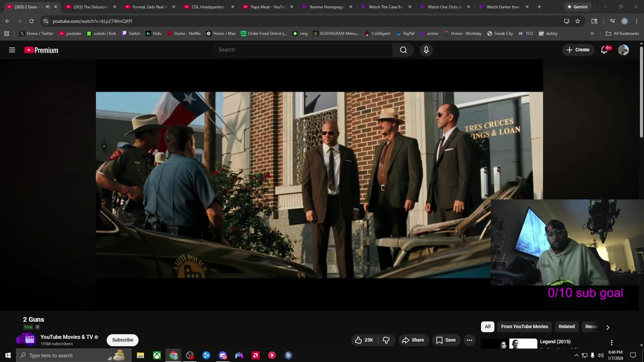
Task: Open the Chrome apps grid in bookmarks bar
Action: click(x=7, y=34)
